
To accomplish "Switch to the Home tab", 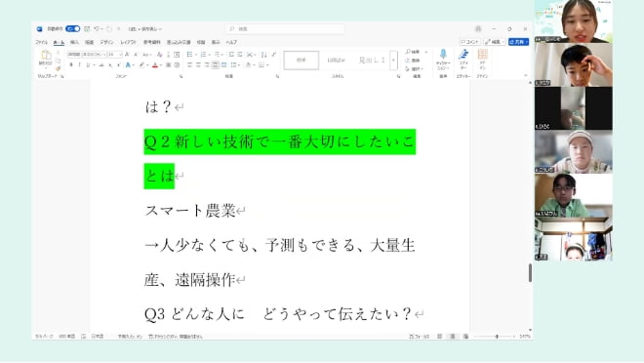I will (59, 42).
